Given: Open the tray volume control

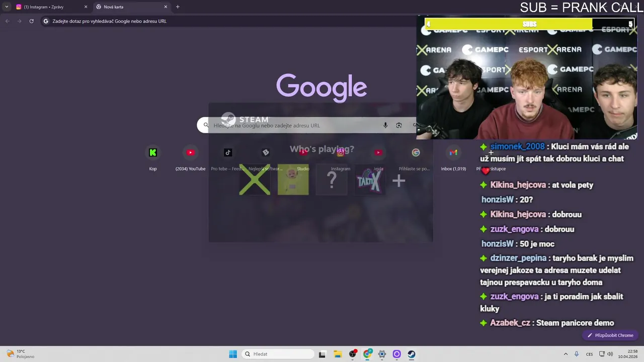Looking at the screenshot, I should pos(610,354).
